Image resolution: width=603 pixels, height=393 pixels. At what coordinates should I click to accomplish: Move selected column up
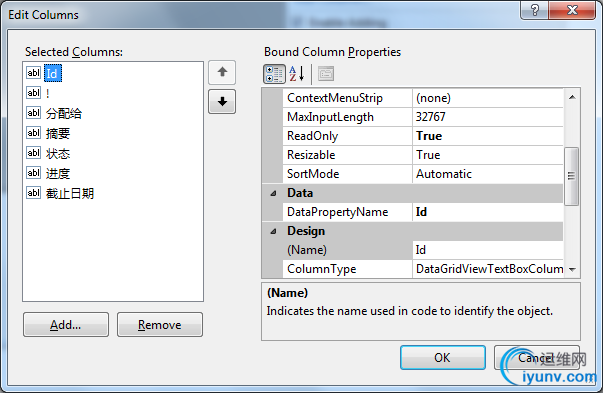(222, 72)
